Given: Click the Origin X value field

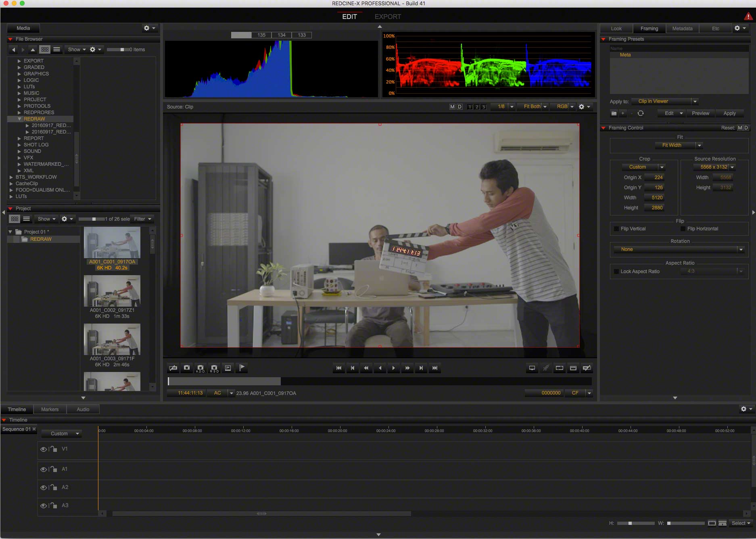Looking at the screenshot, I should click(654, 178).
